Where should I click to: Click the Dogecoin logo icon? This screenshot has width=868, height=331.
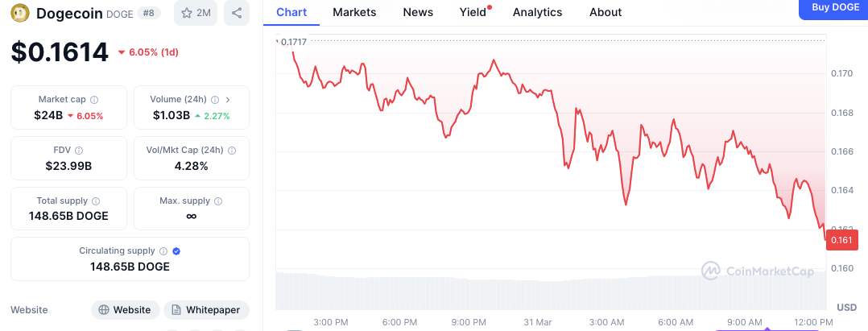pyautogui.click(x=20, y=13)
